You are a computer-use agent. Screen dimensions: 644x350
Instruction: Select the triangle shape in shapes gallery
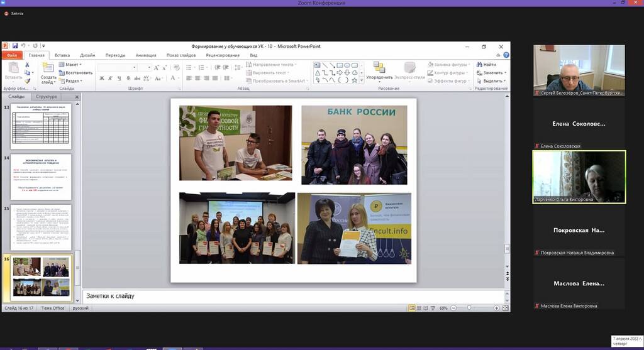click(318, 73)
